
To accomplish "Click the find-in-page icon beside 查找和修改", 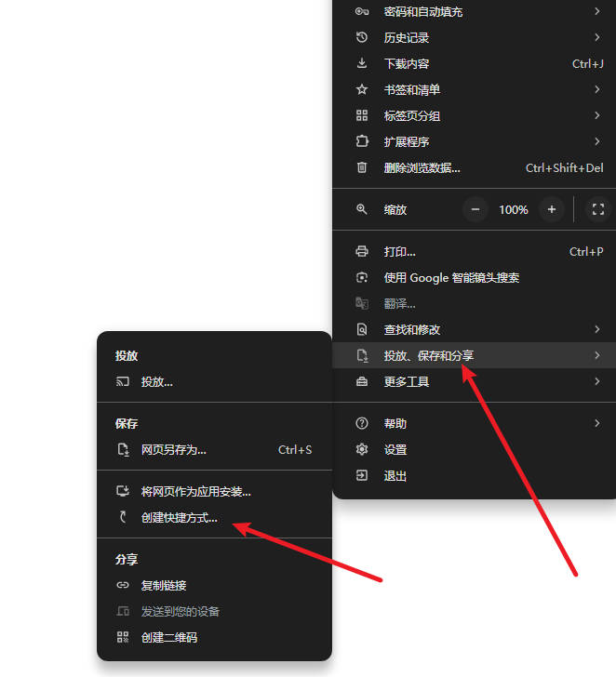I will coord(362,329).
